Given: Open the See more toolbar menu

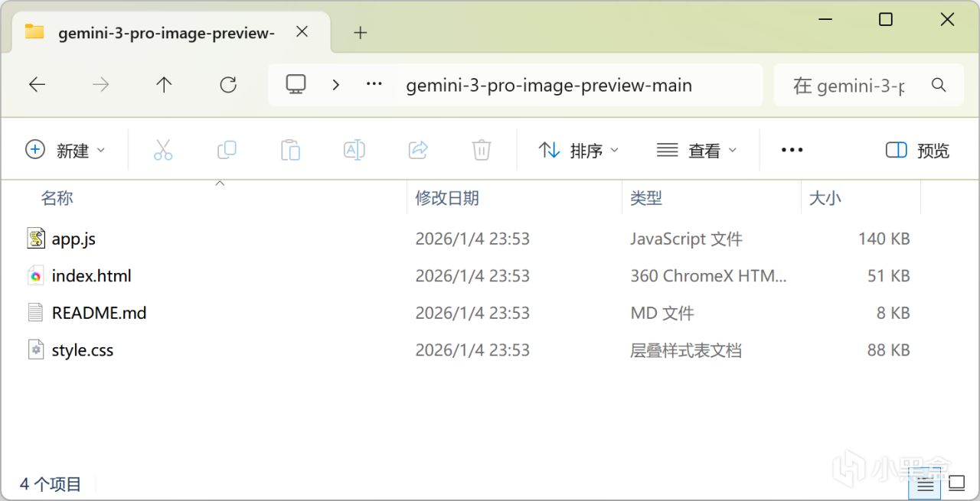Looking at the screenshot, I should pyautogui.click(x=792, y=151).
